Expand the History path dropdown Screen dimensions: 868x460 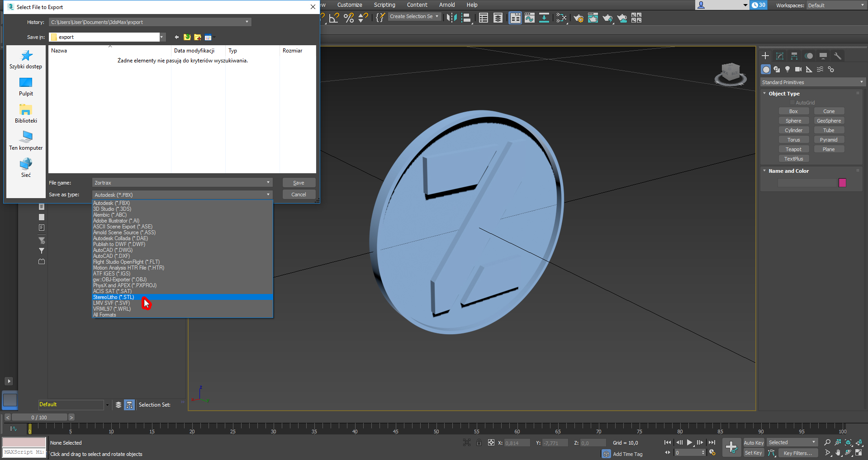click(x=247, y=22)
